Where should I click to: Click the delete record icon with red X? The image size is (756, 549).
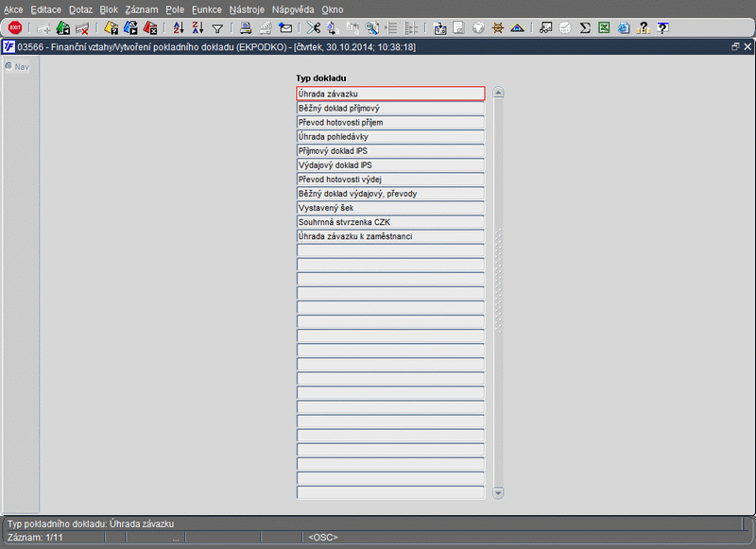point(82,28)
